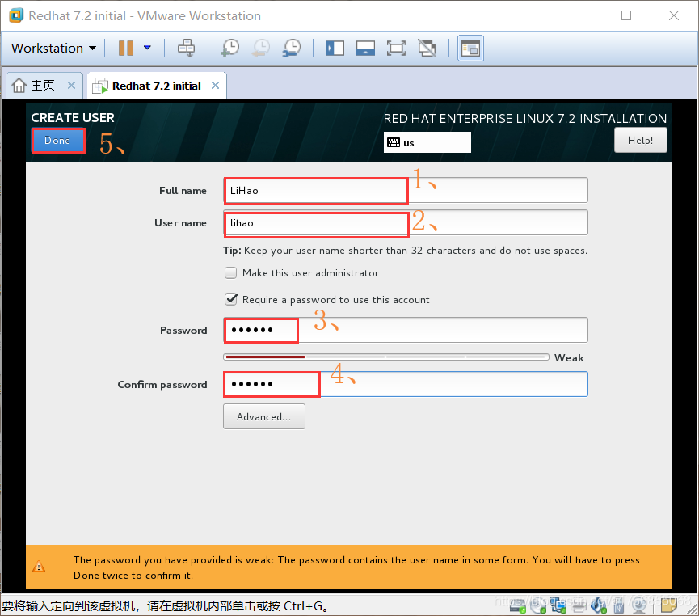Viewport: 699px width, 616px height.
Task: Maximize the VMware Workstation window
Action: coord(626,15)
